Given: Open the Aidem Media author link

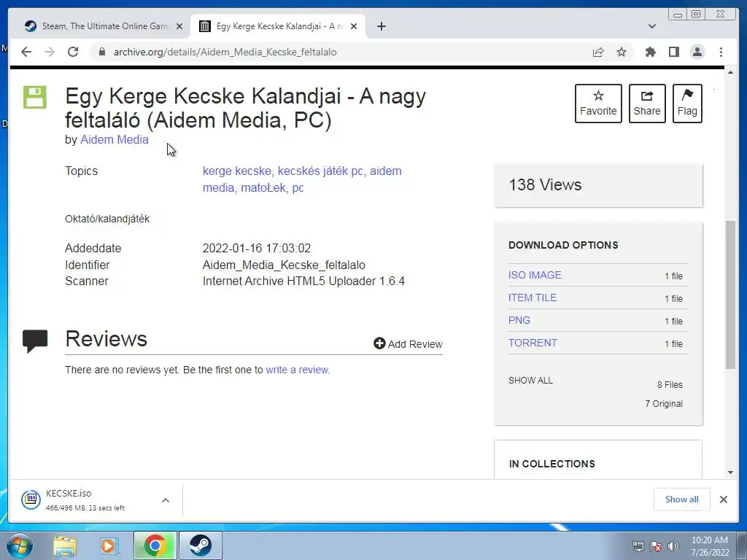Looking at the screenshot, I should pos(115,139).
